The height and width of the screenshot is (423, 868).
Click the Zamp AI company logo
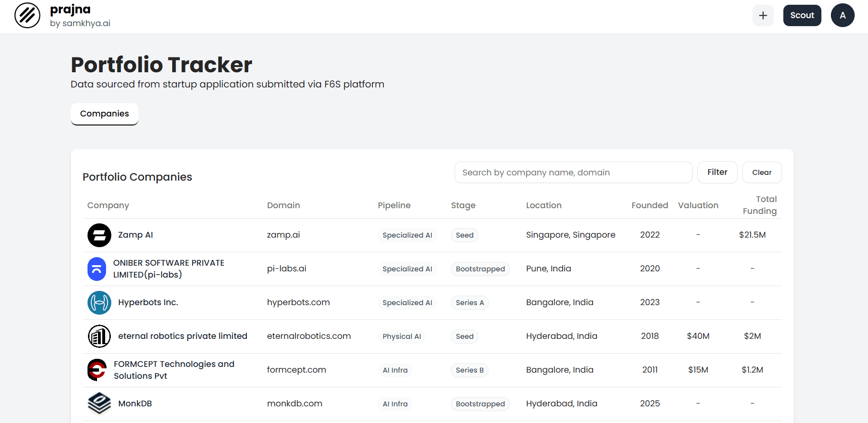pyautogui.click(x=99, y=235)
